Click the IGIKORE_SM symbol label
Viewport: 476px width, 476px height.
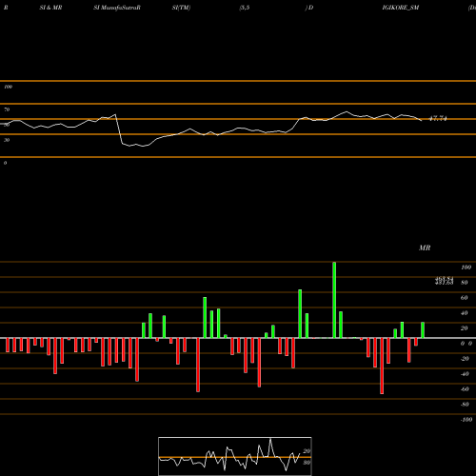[401, 8]
